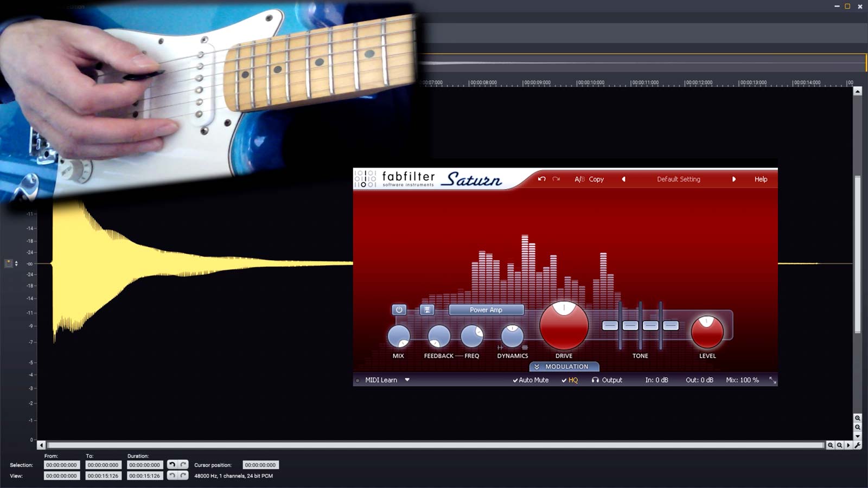Click the Cursor position time field
868x488 pixels.
(x=260, y=465)
